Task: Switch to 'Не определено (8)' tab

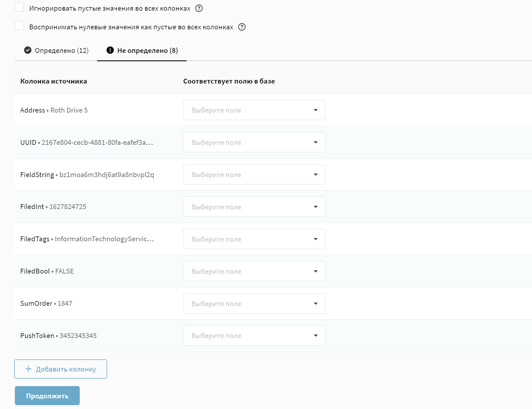Action: pos(142,50)
